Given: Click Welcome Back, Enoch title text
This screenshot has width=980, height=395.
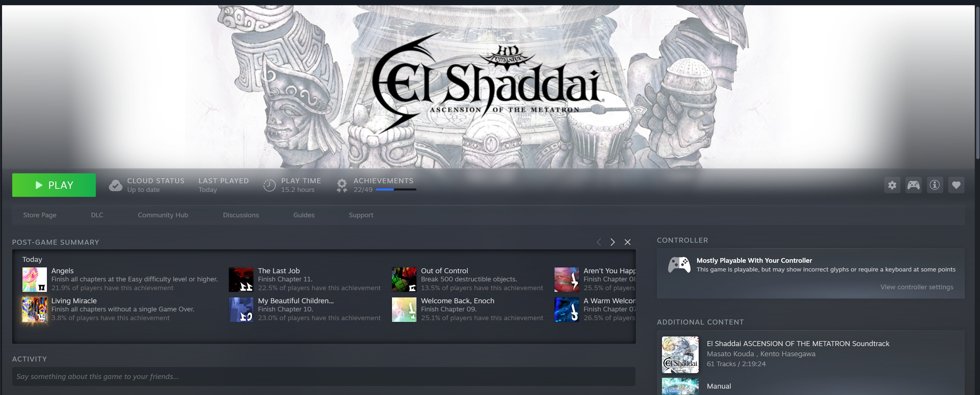Looking at the screenshot, I should [457, 301].
